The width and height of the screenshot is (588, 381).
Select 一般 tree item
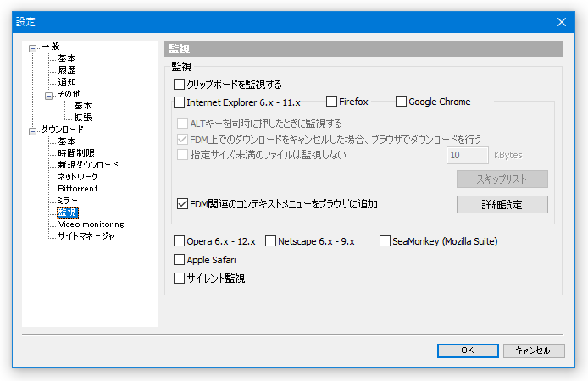pyautogui.click(x=51, y=46)
